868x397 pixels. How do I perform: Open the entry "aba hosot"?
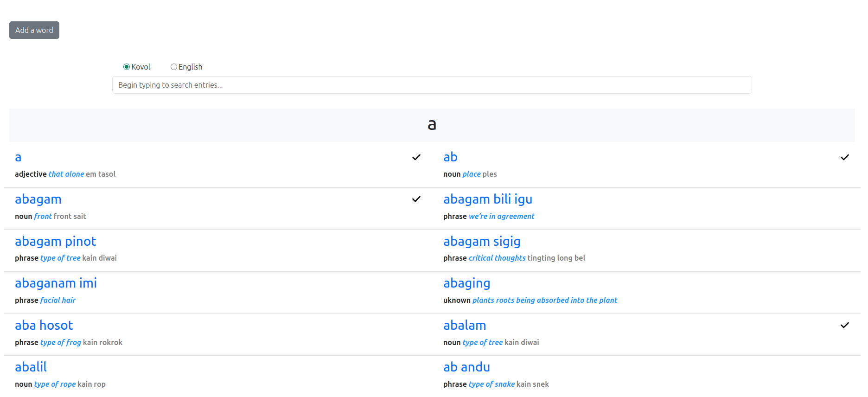pos(44,325)
